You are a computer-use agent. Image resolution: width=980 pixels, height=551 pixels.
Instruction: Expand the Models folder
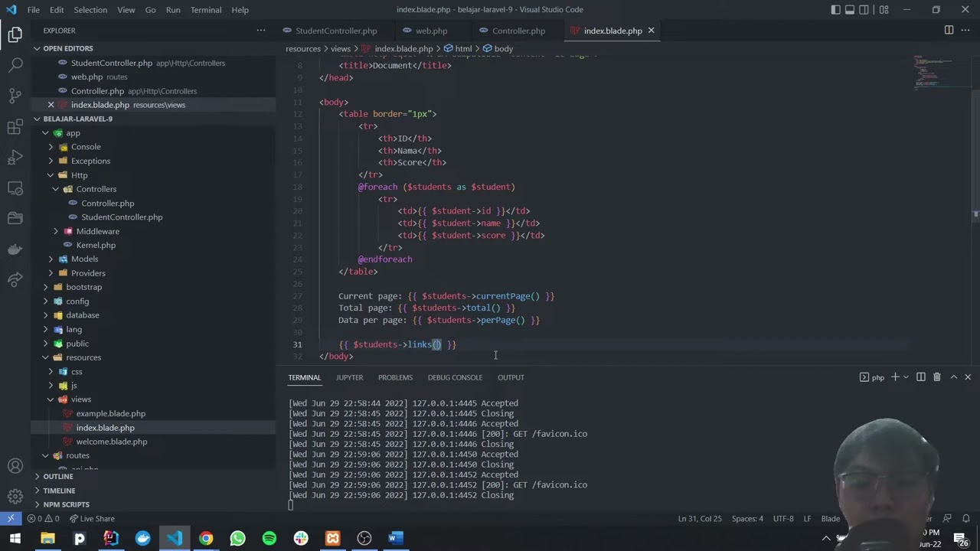coord(84,259)
